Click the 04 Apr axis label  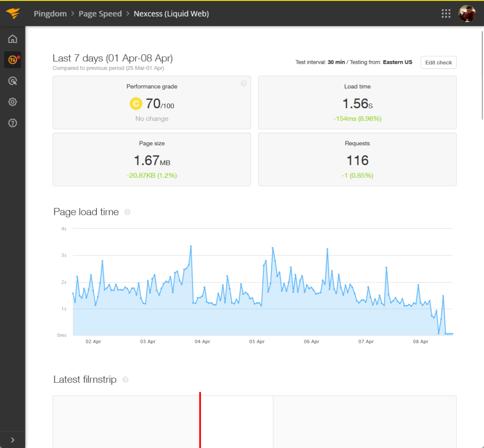(202, 342)
